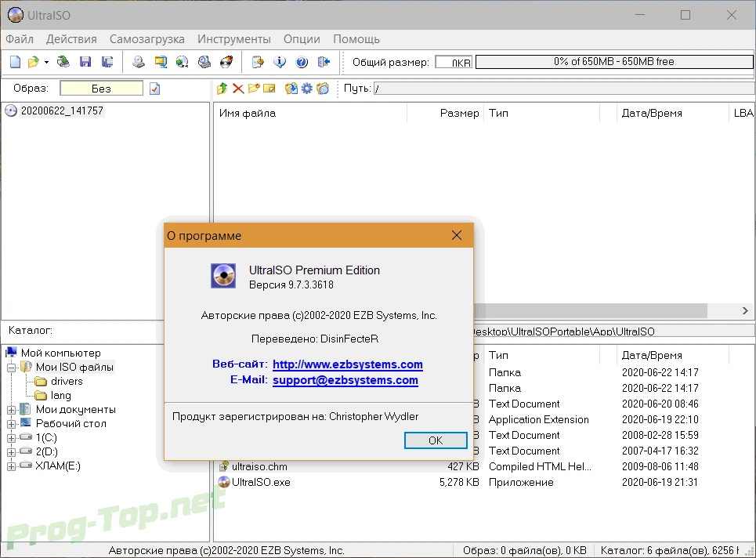Screen dimensions: 756x558
Task: Close the О программе dialog
Action: (457, 235)
